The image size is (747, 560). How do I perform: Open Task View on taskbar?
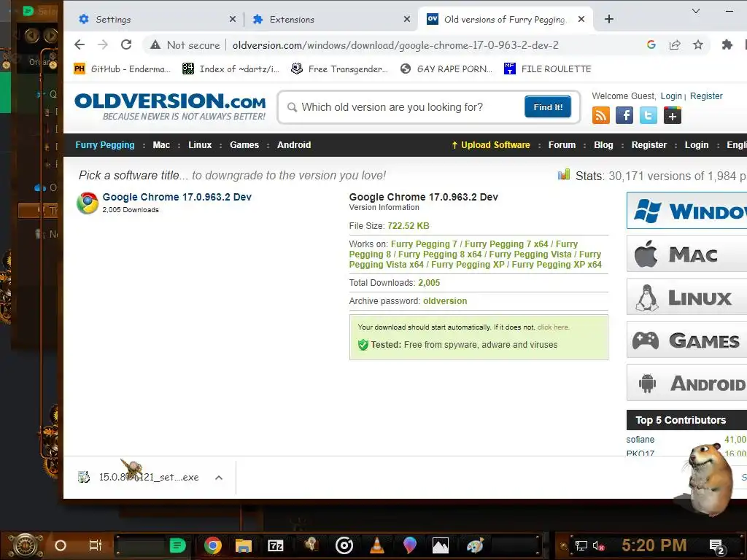pos(96,545)
